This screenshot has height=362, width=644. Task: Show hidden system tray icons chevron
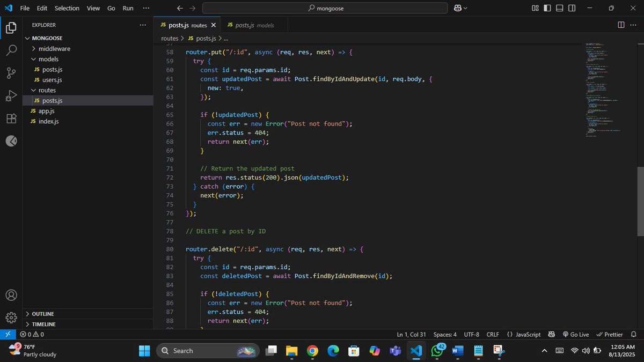[x=545, y=351]
